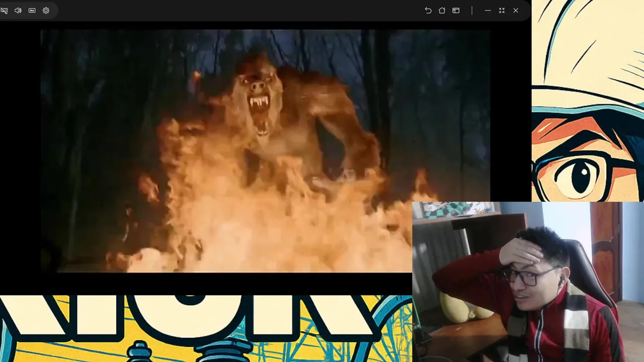Minimize the player window
644x362 pixels.
(x=488, y=11)
